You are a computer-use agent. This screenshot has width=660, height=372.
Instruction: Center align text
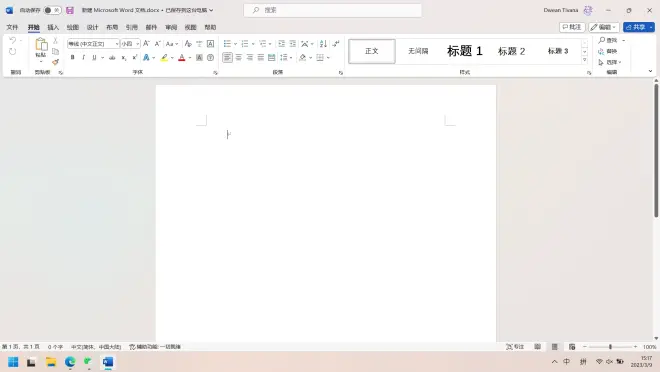coord(239,57)
